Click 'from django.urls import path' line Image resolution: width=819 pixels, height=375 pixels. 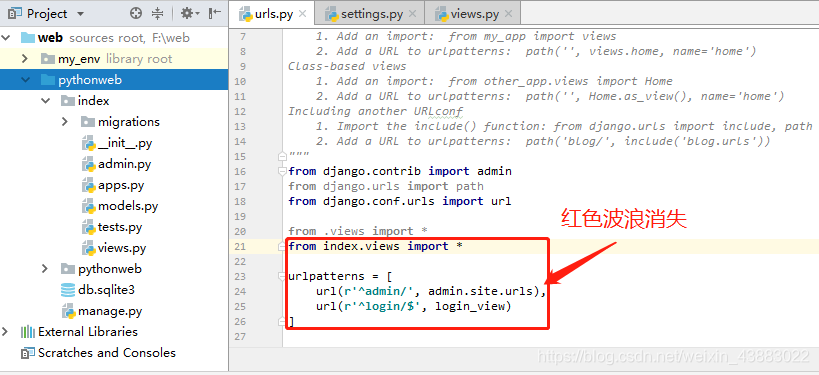385,186
